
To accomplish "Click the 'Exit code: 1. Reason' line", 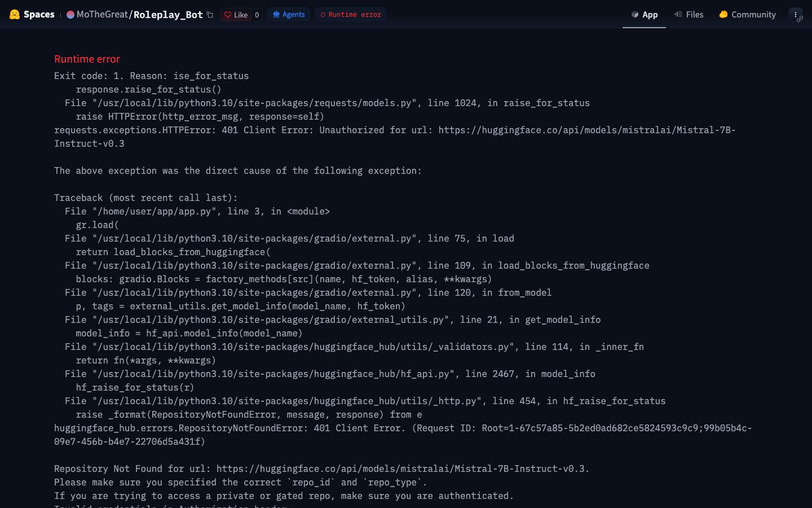I will (151, 76).
